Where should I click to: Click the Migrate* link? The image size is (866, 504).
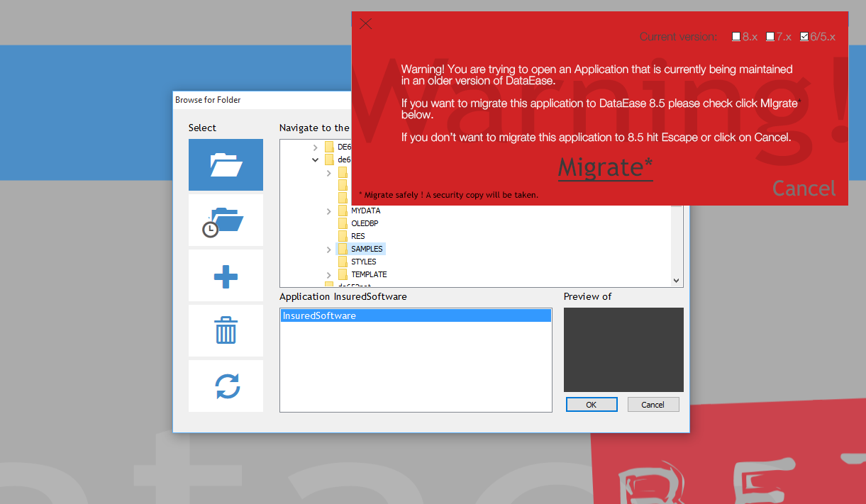(605, 167)
